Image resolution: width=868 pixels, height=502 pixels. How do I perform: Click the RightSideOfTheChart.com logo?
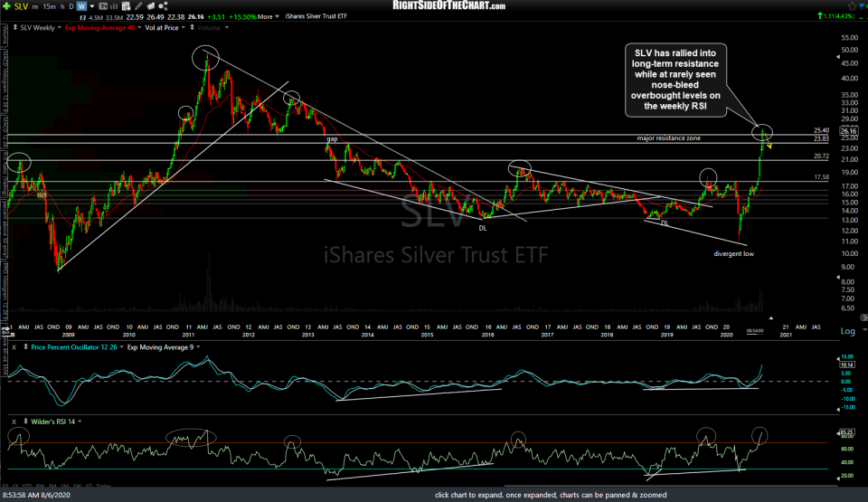tap(449, 5)
